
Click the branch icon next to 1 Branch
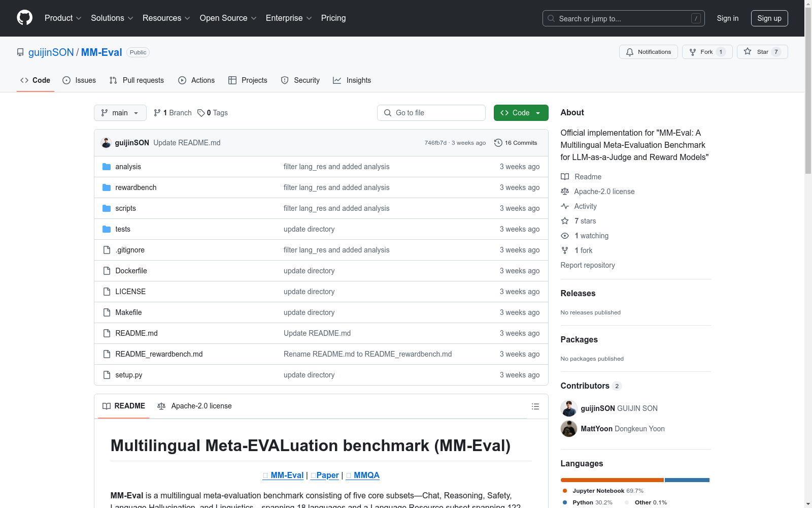pyautogui.click(x=157, y=113)
